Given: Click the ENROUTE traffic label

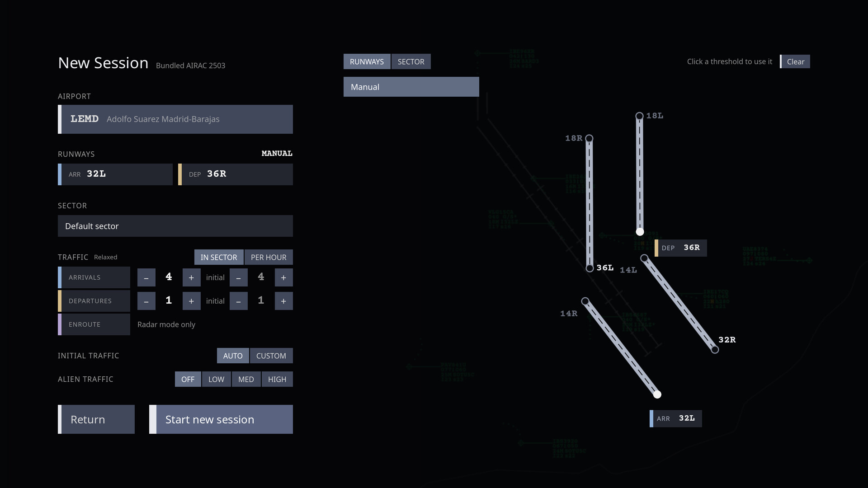Looking at the screenshot, I should (94, 324).
